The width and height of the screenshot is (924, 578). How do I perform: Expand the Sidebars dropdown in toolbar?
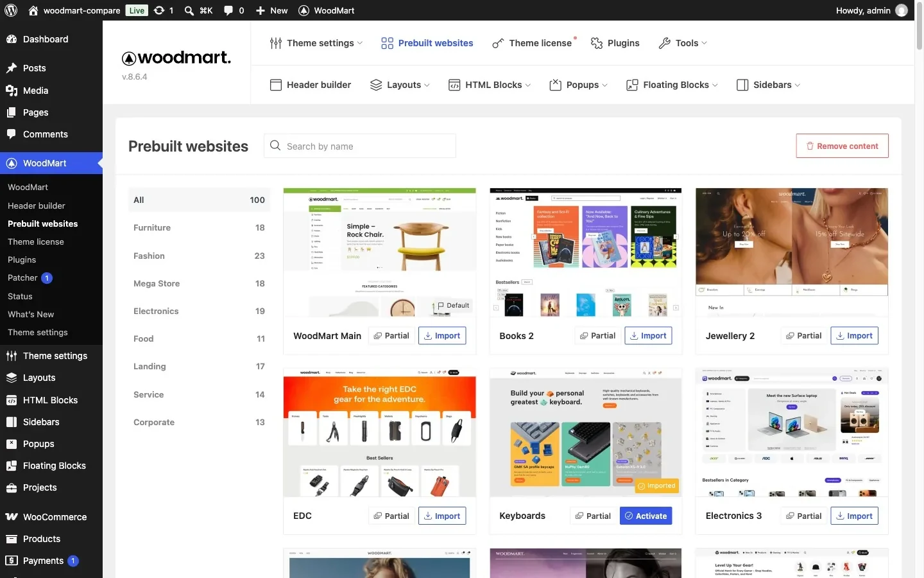(768, 85)
